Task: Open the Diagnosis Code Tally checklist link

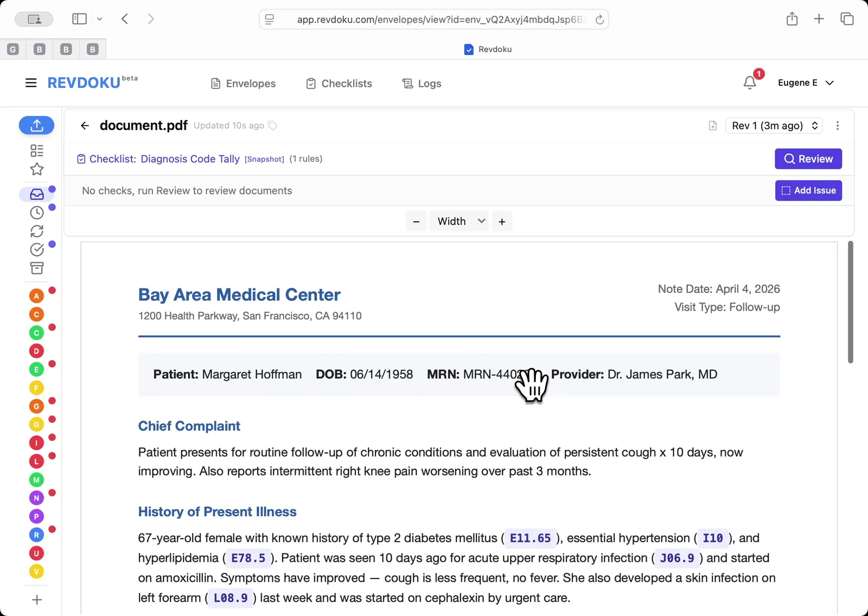Action: coord(190,159)
